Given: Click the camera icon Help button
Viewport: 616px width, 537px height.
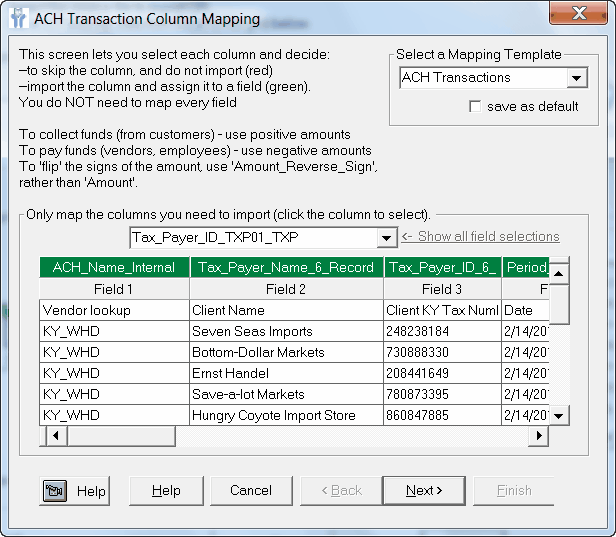Looking at the screenshot, I should (x=75, y=491).
